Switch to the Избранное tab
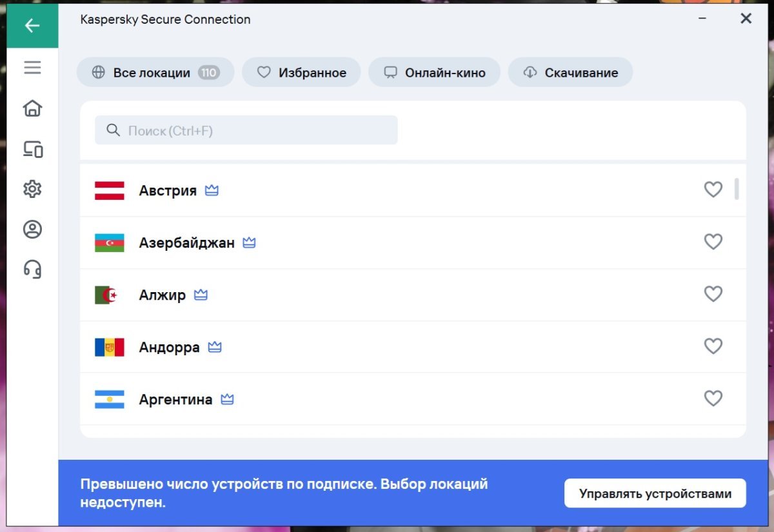 coord(301,73)
